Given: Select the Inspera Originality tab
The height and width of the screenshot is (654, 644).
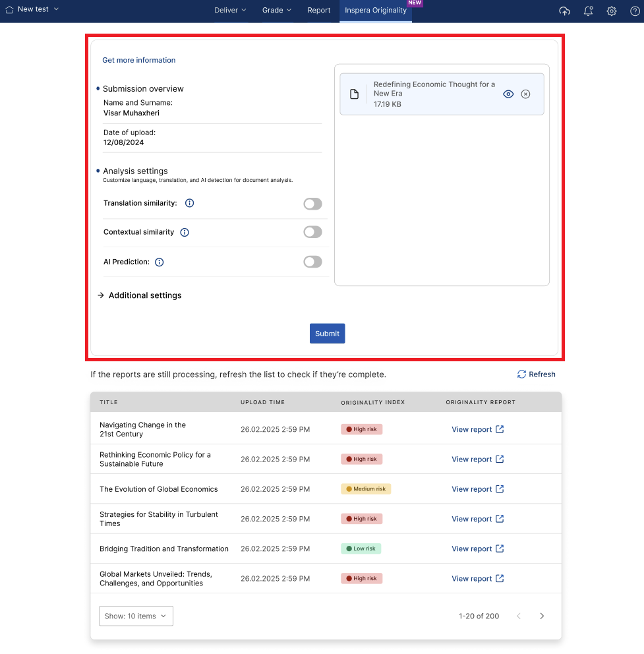Looking at the screenshot, I should 375,11.
